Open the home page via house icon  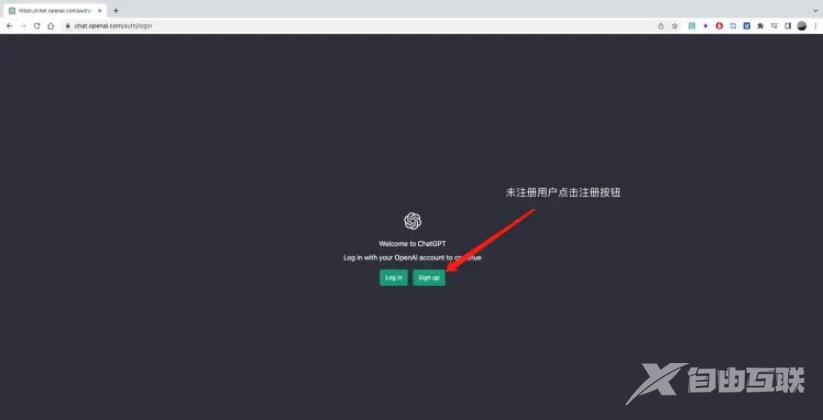point(51,26)
